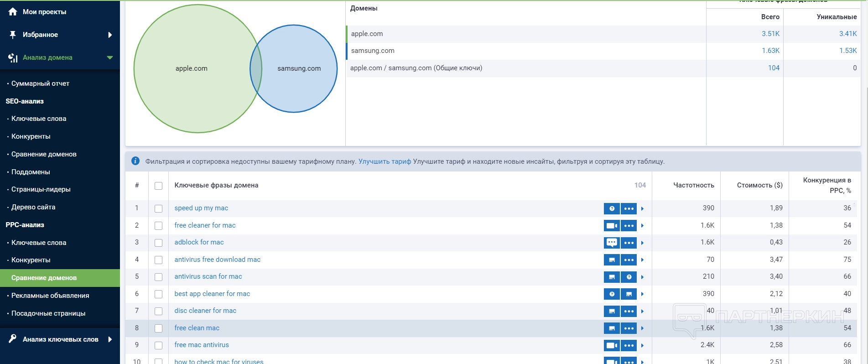868x364 pixels.
Task: Click the Улучшить тариф link
Action: click(385, 161)
